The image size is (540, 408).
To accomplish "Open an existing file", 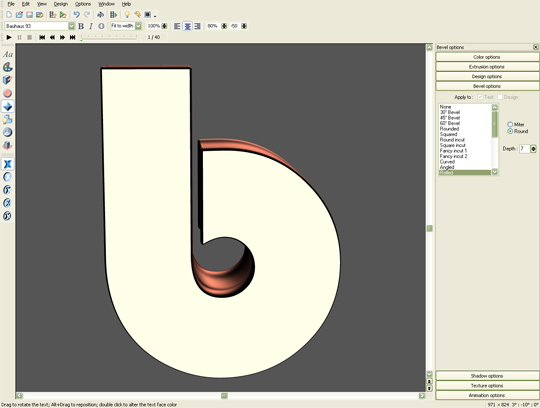I will [x=19, y=15].
